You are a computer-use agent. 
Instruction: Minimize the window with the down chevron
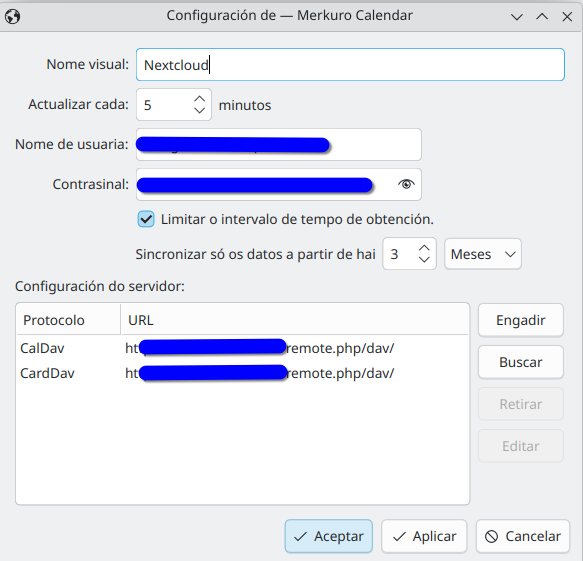click(516, 16)
